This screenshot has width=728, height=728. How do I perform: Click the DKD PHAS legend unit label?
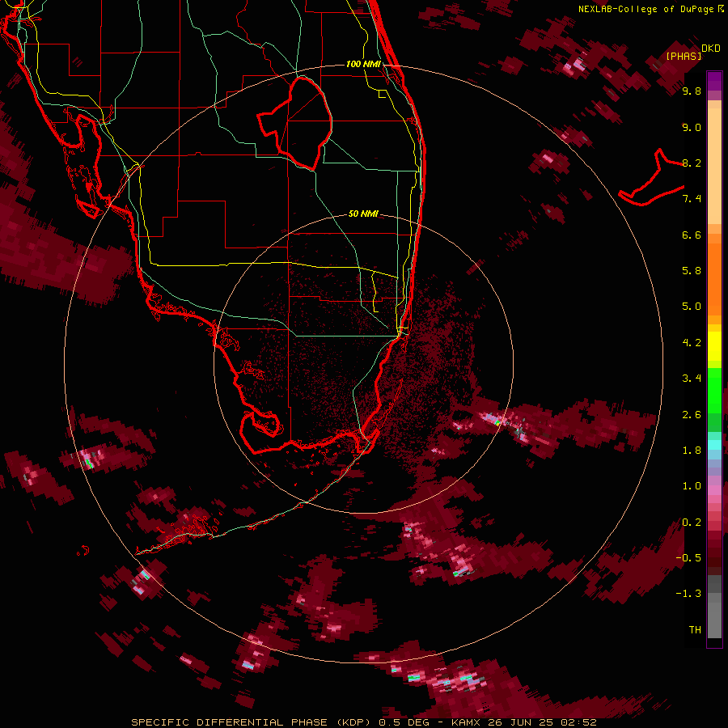pyautogui.click(x=692, y=52)
